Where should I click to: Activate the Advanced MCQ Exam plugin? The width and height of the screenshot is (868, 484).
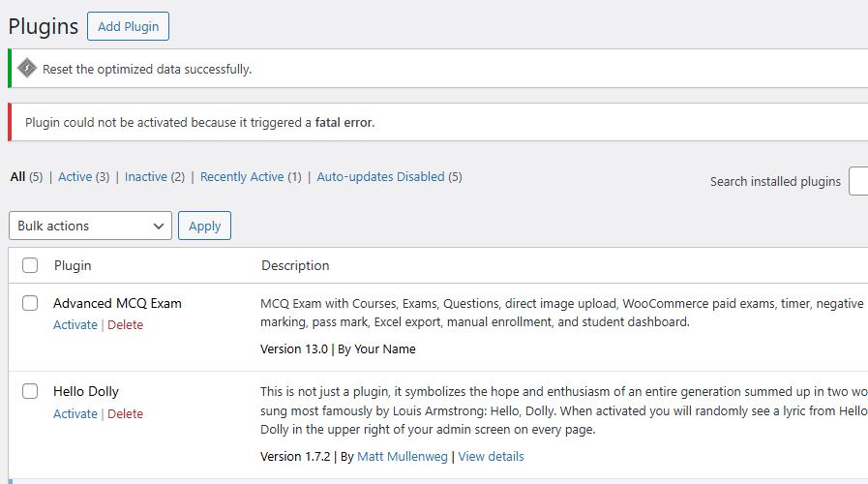tap(75, 324)
